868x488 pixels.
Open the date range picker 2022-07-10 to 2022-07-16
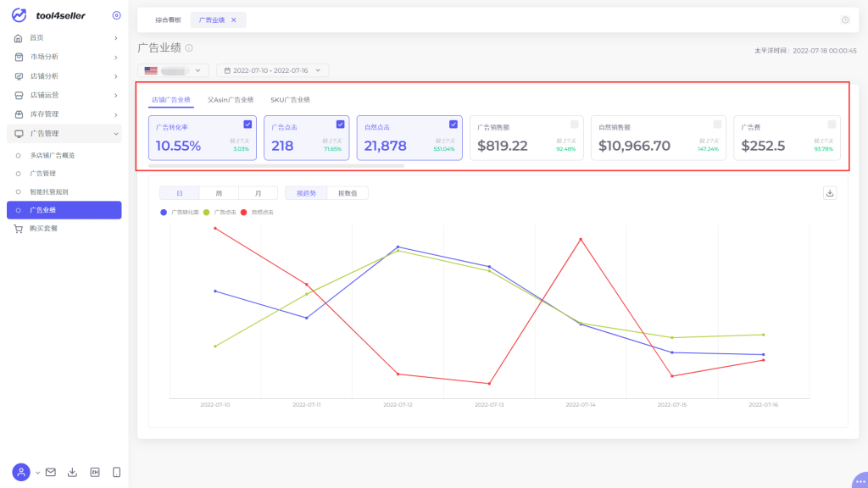click(272, 71)
